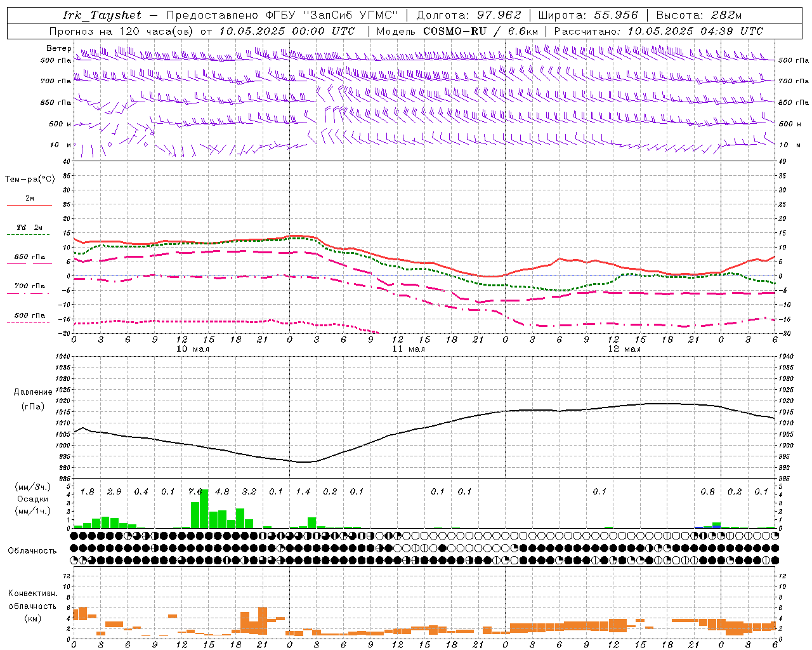Click the "Ветер" wind panel label

coord(59,48)
